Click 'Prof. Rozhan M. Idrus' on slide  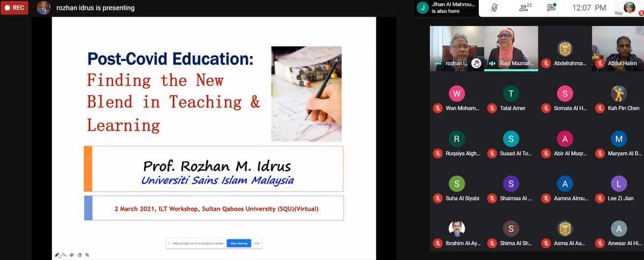(217, 165)
